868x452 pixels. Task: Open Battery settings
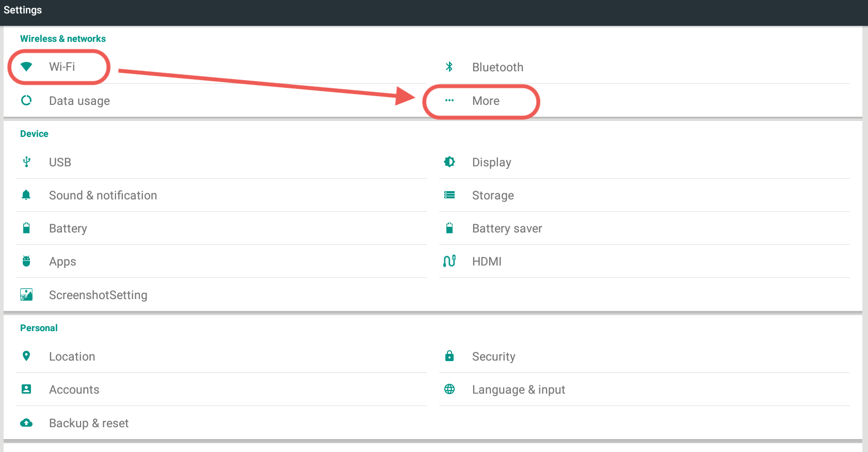[68, 228]
